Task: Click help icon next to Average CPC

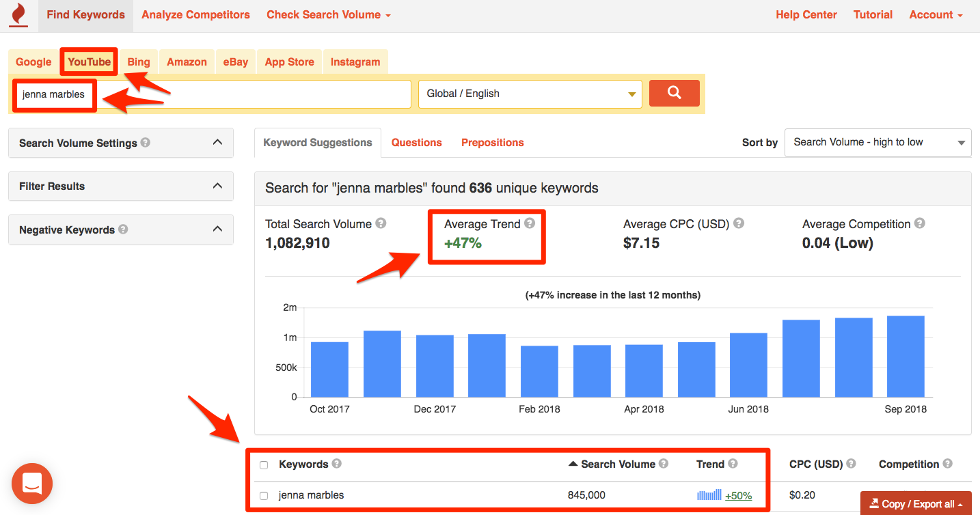Action: (739, 223)
